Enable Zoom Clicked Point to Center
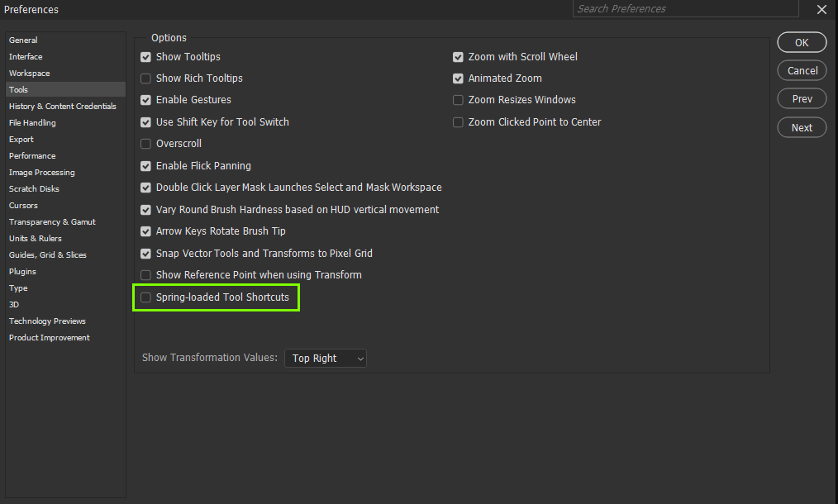This screenshot has width=838, height=504. pyautogui.click(x=458, y=121)
